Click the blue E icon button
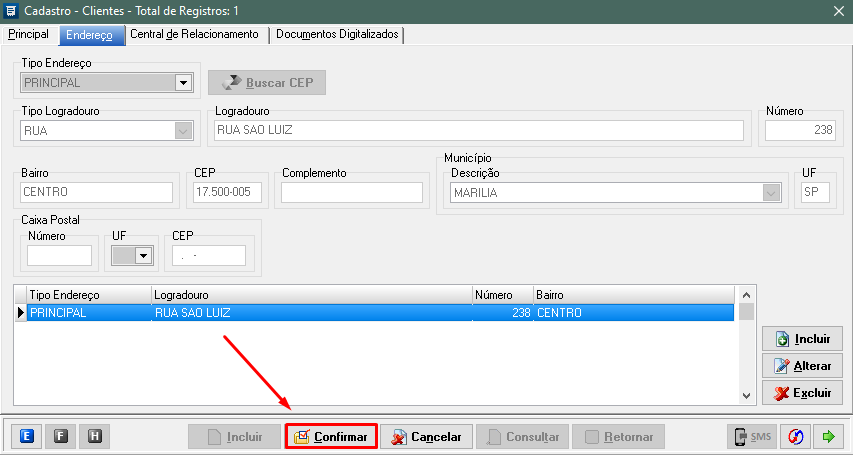Image resolution: width=853 pixels, height=455 pixels. click(27, 436)
